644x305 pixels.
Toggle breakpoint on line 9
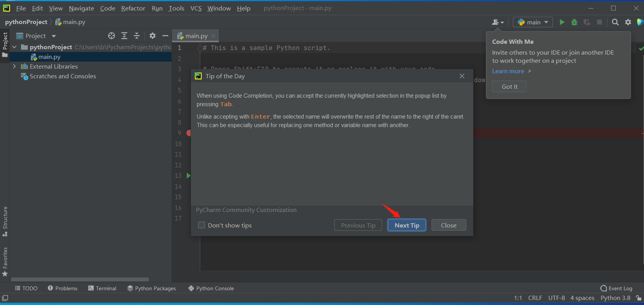[x=189, y=133]
